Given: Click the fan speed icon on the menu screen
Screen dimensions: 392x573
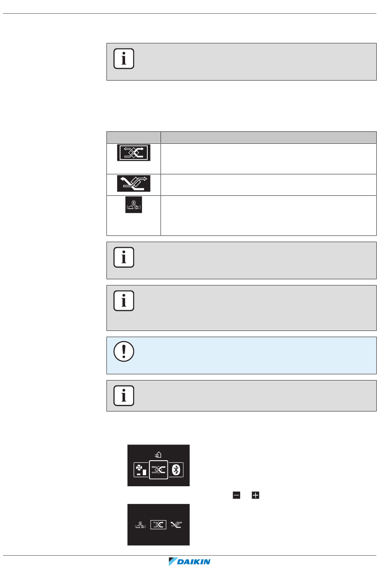Looking at the screenshot, I should [141, 470].
